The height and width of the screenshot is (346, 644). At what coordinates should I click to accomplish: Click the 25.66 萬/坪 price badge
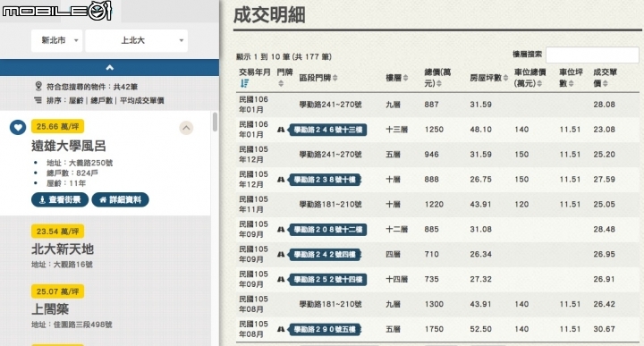coord(57,126)
